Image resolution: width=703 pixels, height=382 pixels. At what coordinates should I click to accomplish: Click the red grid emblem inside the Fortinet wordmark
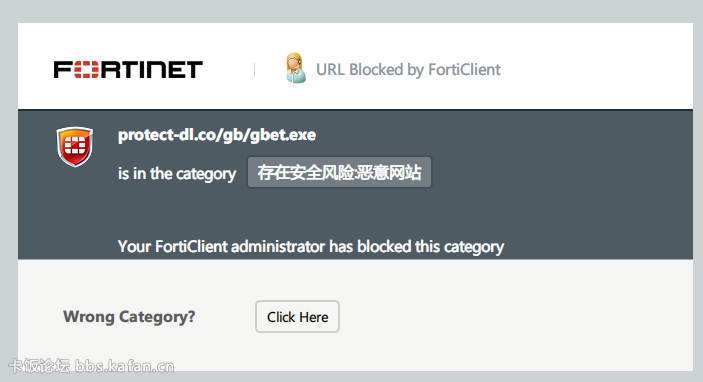[x=86, y=69]
